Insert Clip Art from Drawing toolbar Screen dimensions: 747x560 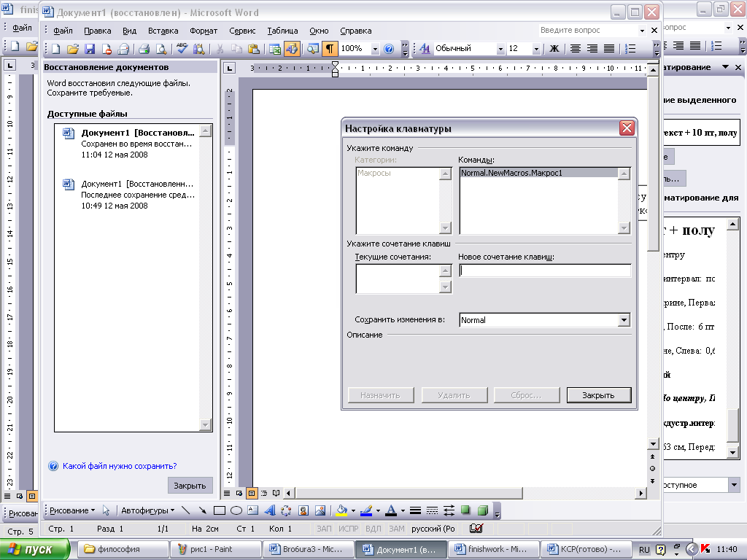[x=303, y=510]
